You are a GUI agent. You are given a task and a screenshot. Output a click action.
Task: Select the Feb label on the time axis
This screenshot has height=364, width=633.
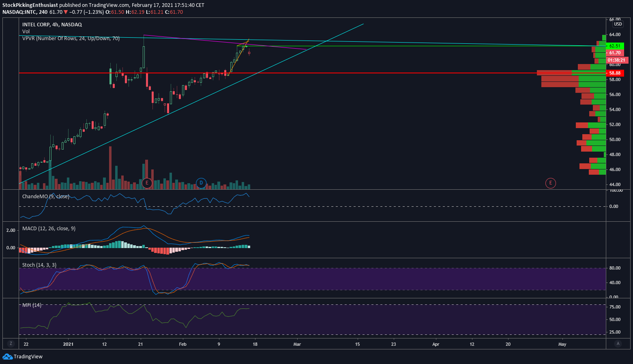click(183, 345)
